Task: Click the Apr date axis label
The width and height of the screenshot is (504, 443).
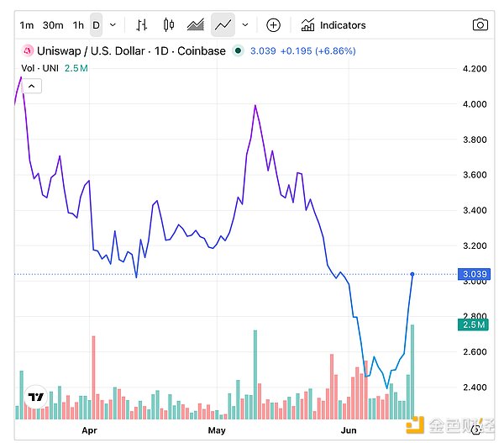Action: tap(89, 430)
